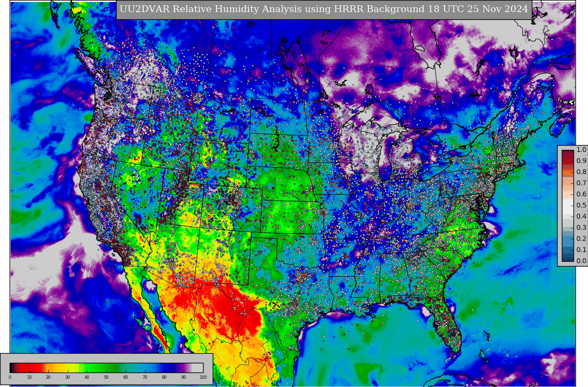Click the 100 tick label on the humidity colorbar
This screenshot has width=588, height=387.
(203, 377)
